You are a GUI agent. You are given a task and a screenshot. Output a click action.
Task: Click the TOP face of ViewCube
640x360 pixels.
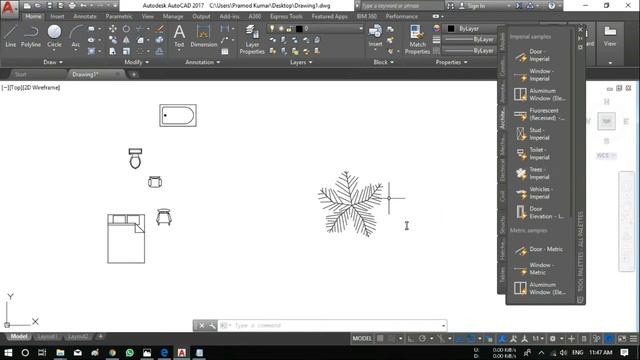click(607, 121)
